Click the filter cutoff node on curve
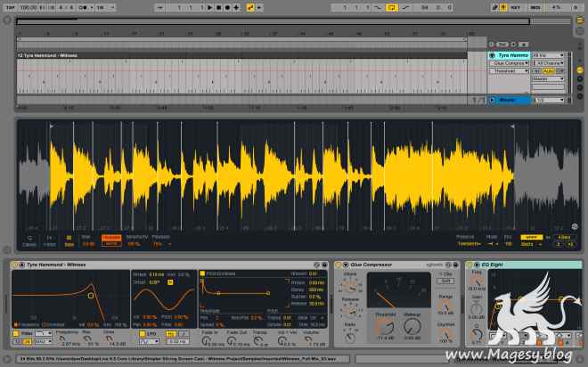 [91, 296]
